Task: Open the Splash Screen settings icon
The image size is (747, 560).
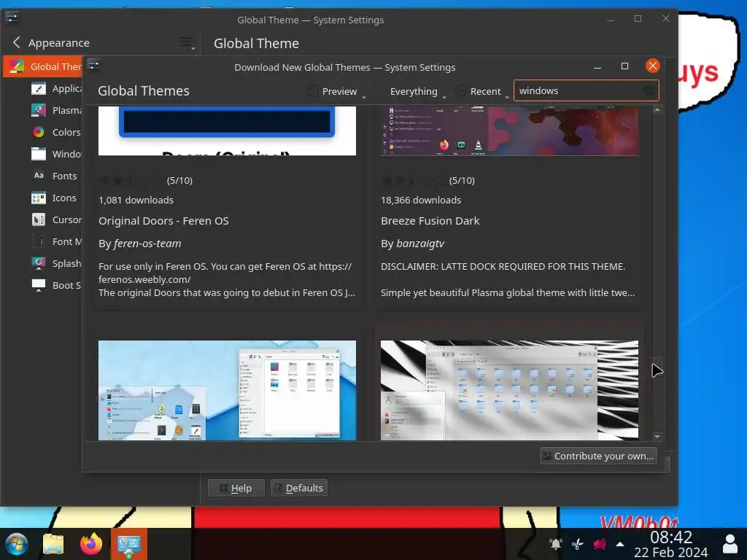Action: pyautogui.click(x=39, y=263)
